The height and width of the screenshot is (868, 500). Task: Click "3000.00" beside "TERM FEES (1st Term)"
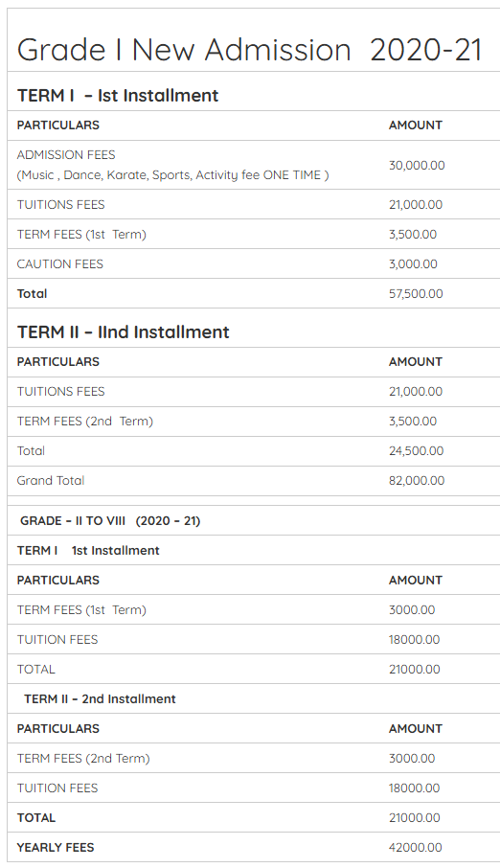[412, 610]
